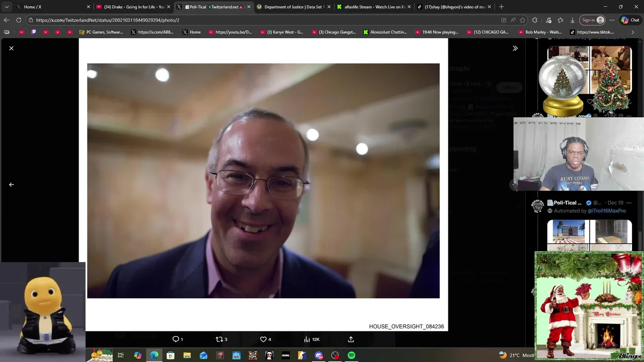644x362 pixels.
Task: Click the Sign in profile button
Action: tap(593, 20)
